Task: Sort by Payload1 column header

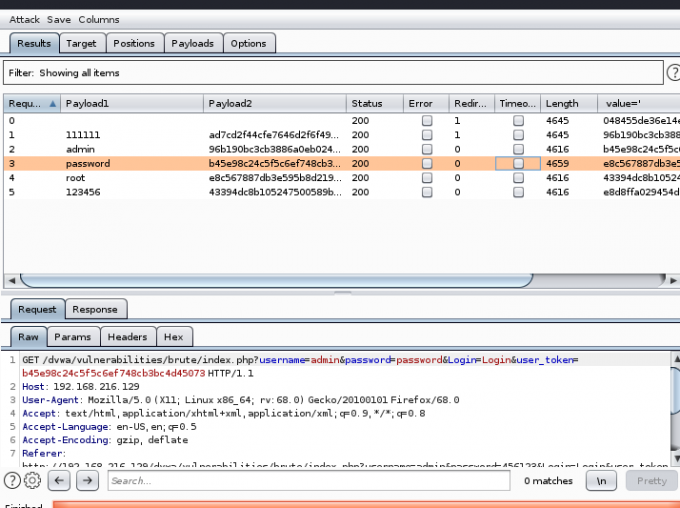Action: [132, 104]
